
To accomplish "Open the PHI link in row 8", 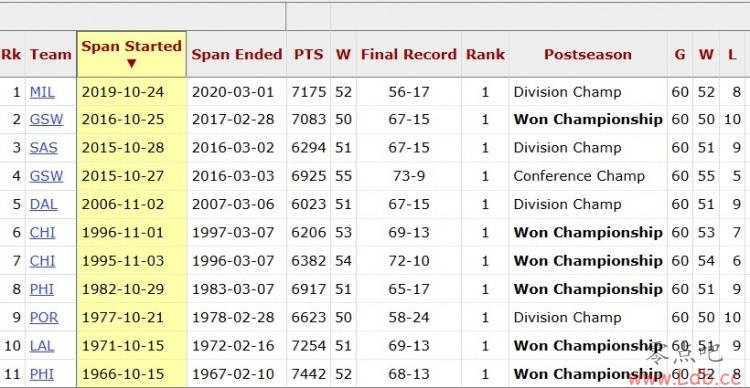I will tap(42, 289).
